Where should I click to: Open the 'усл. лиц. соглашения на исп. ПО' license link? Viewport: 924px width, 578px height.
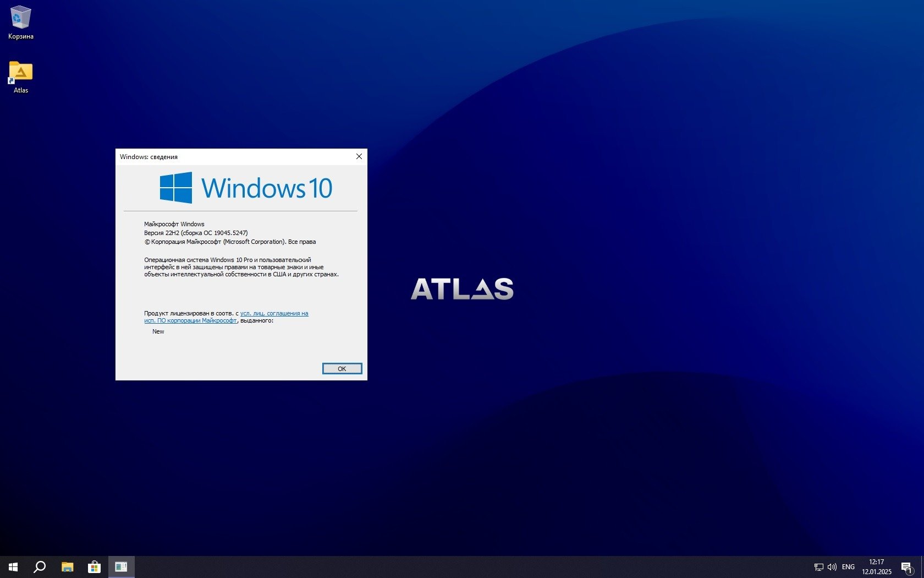point(226,317)
